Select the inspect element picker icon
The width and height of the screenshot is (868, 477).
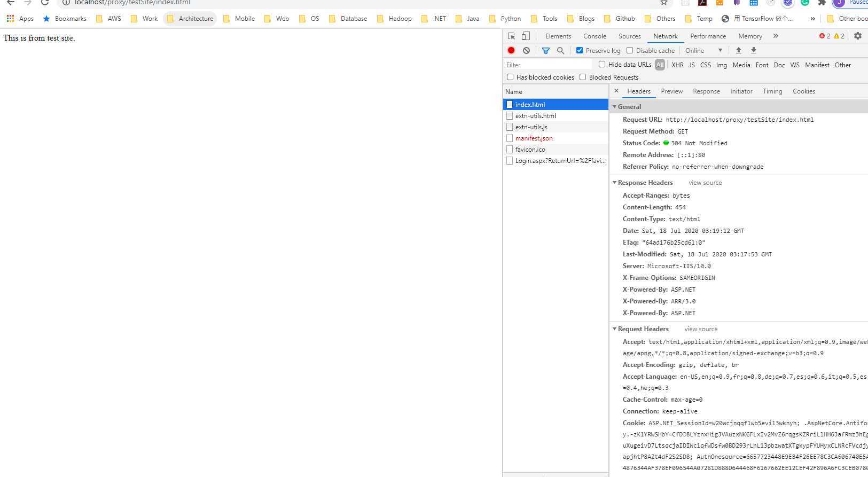[511, 36]
